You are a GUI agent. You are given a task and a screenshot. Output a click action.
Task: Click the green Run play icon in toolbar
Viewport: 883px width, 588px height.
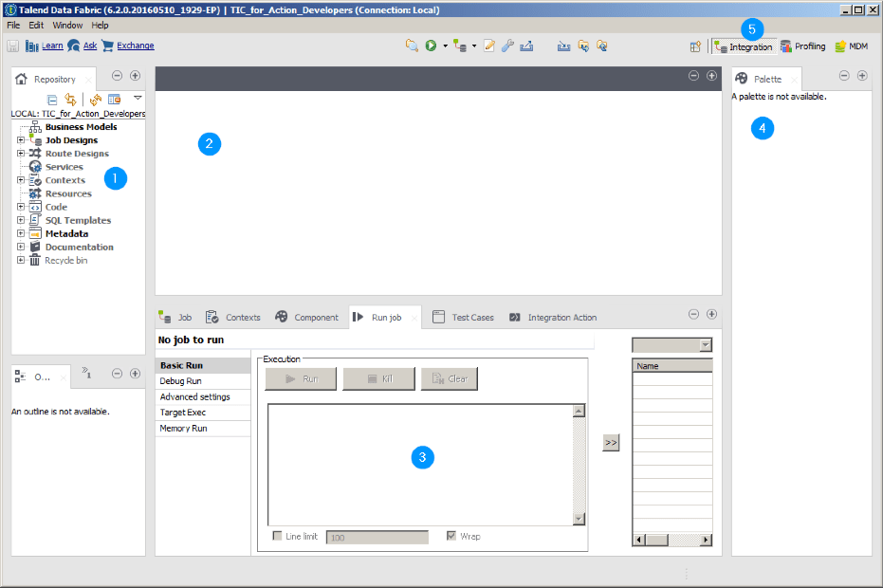(x=431, y=46)
